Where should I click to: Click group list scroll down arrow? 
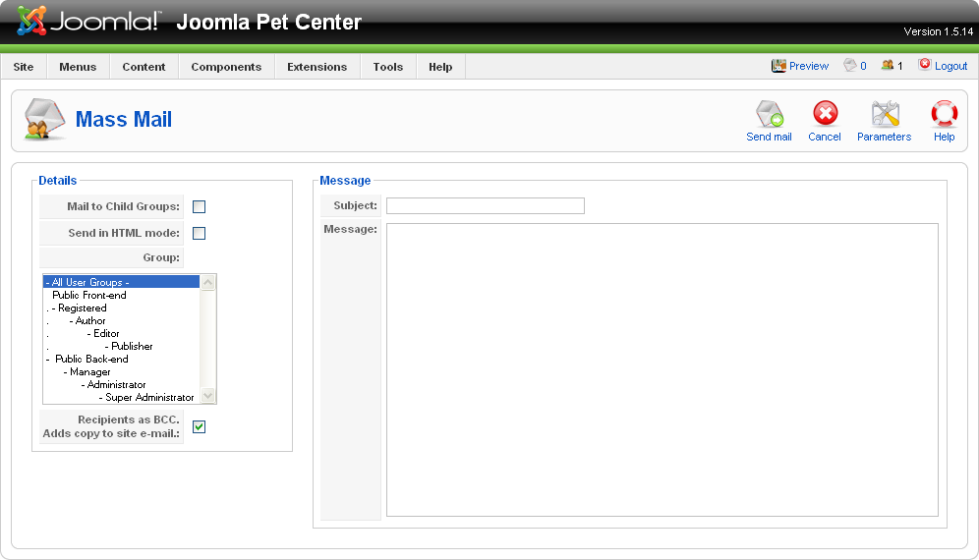208,395
